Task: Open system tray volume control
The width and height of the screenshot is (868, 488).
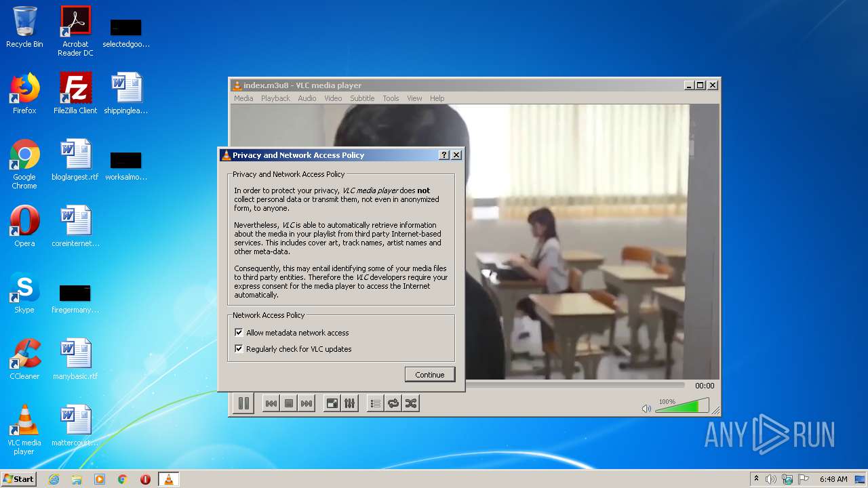Action: [771, 479]
